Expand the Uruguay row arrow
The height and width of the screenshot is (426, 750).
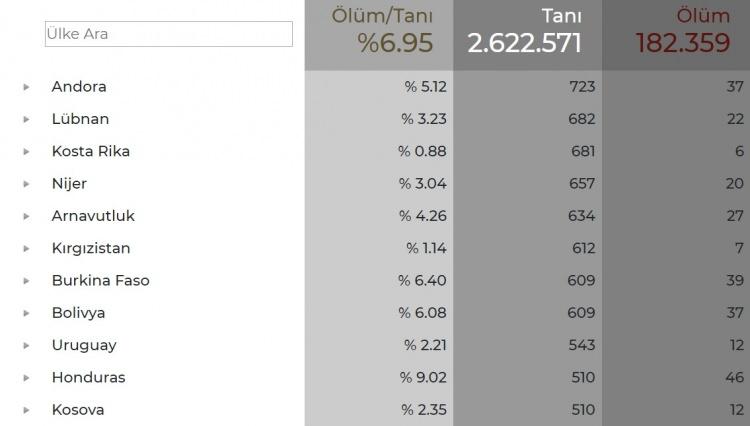click(x=27, y=346)
